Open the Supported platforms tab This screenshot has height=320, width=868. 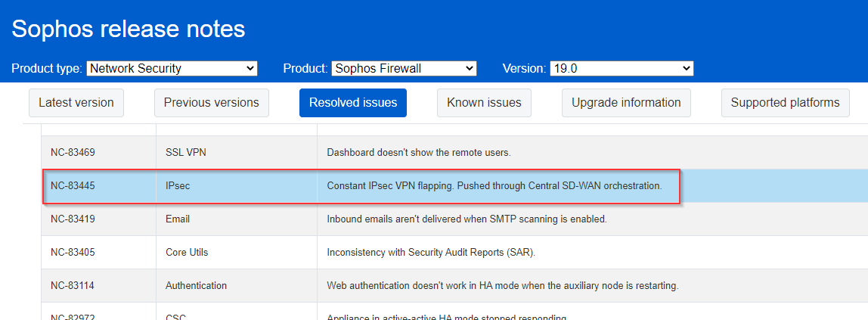click(786, 103)
